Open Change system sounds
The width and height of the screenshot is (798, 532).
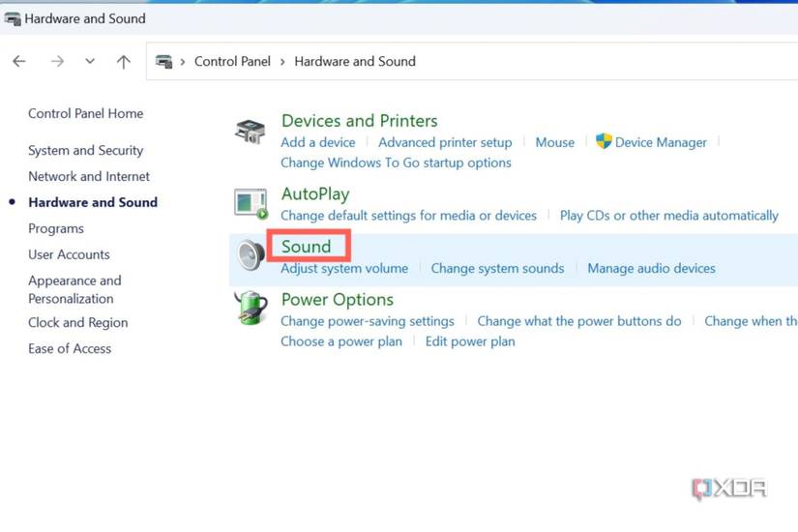tap(498, 268)
